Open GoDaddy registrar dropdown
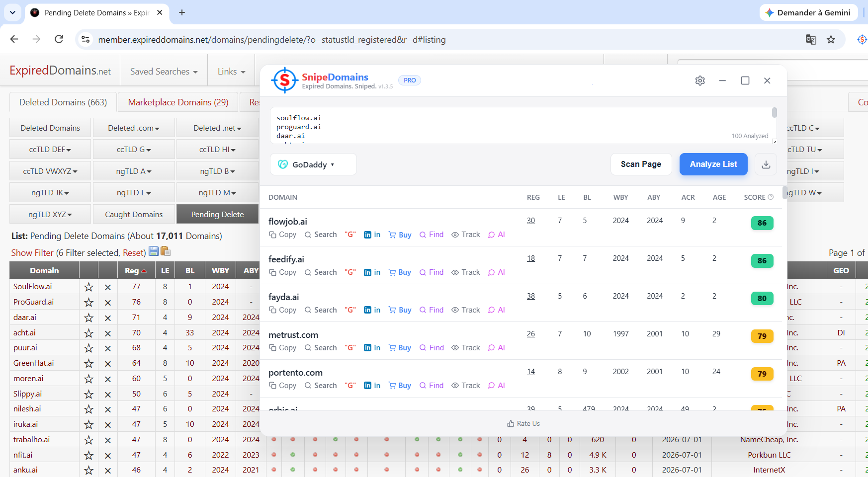The width and height of the screenshot is (868, 477). point(313,164)
